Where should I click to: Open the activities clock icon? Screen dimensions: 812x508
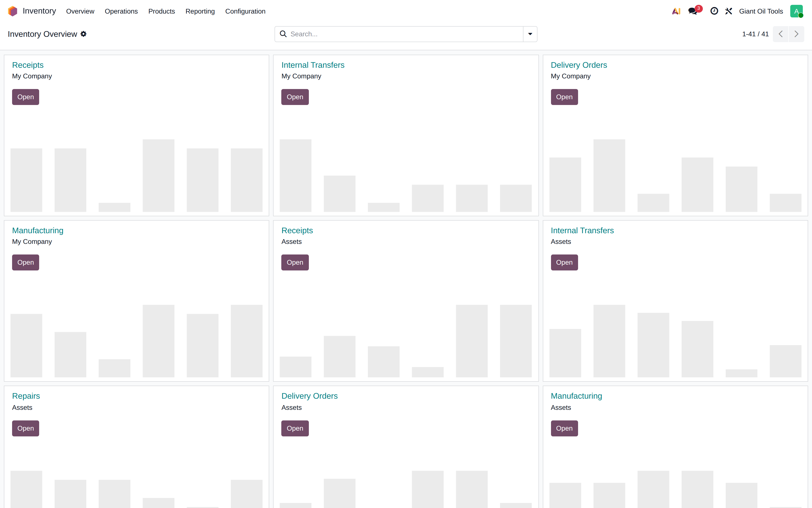714,11
